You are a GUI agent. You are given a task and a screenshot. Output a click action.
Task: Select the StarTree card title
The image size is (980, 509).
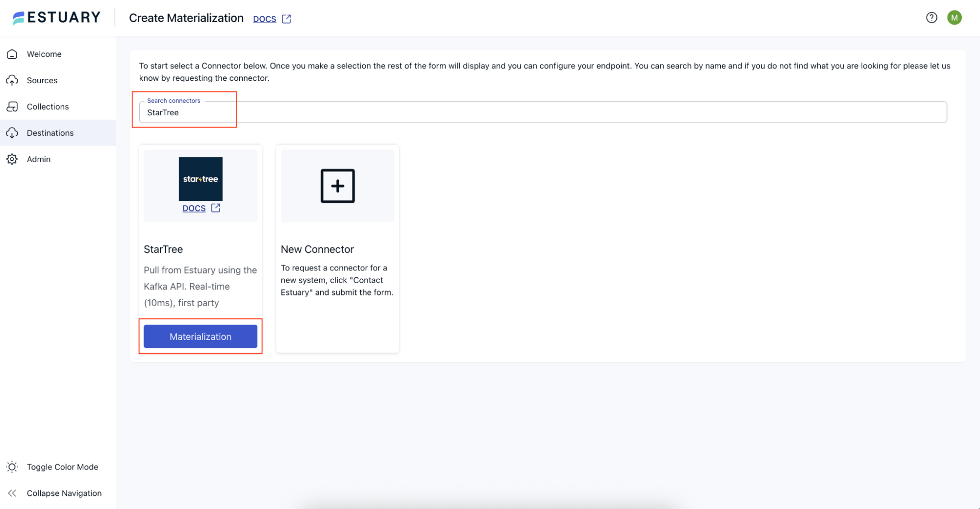[163, 249]
